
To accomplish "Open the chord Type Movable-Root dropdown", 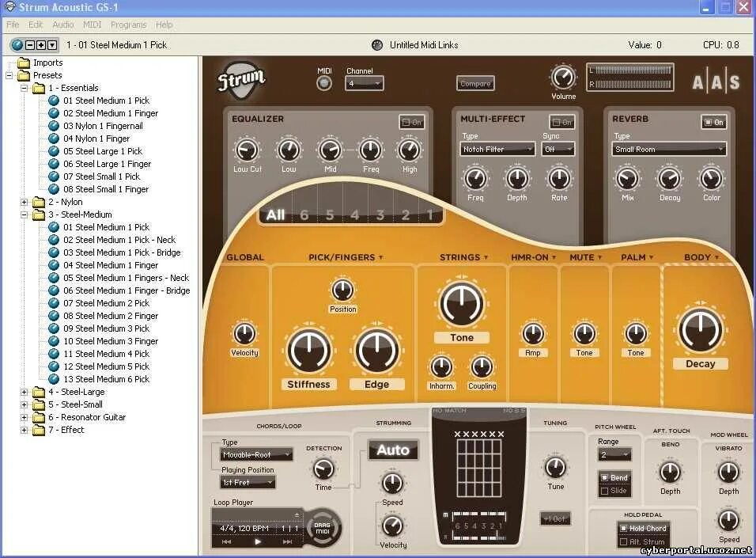I will point(256,454).
